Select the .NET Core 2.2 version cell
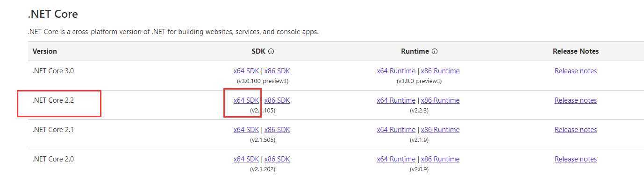 click(x=53, y=100)
